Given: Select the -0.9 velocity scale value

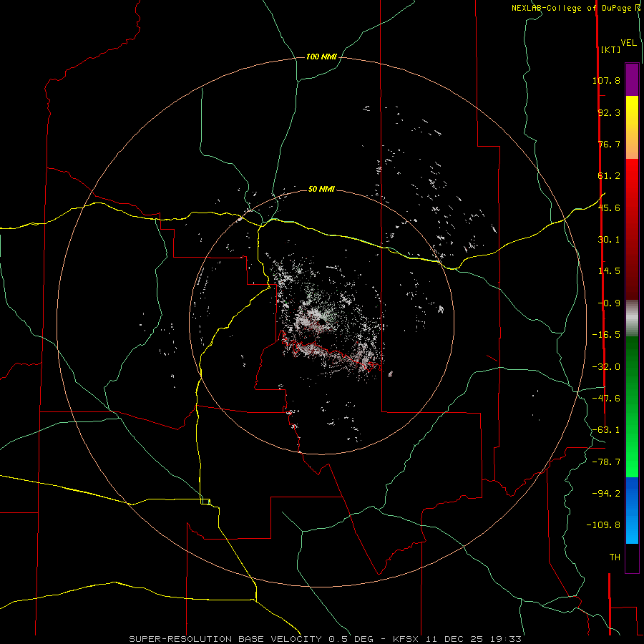Looking at the screenshot, I should pyautogui.click(x=609, y=303).
